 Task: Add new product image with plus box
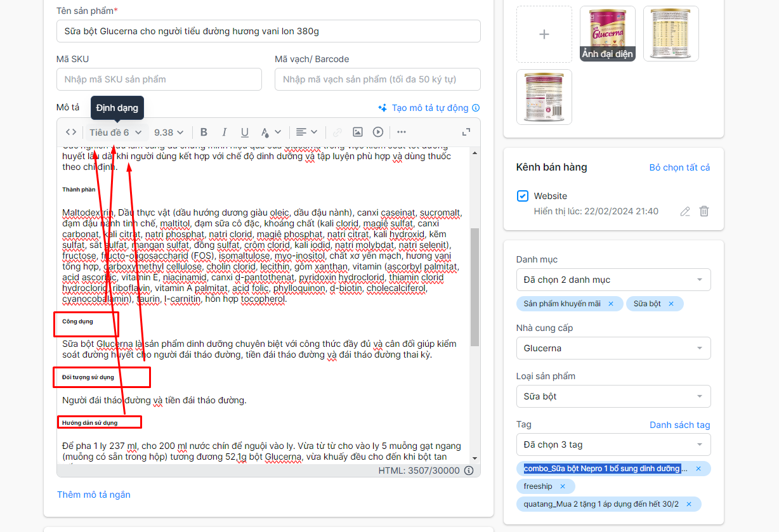(544, 34)
